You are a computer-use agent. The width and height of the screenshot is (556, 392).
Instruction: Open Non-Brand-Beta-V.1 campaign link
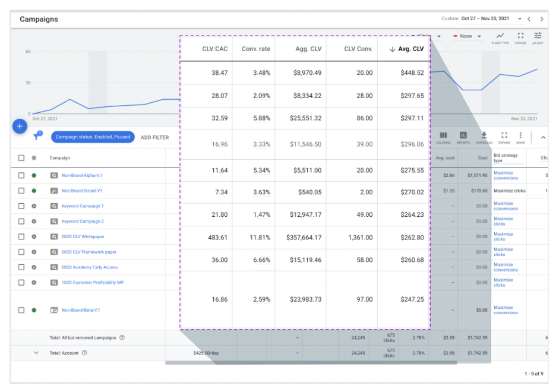[x=81, y=310]
